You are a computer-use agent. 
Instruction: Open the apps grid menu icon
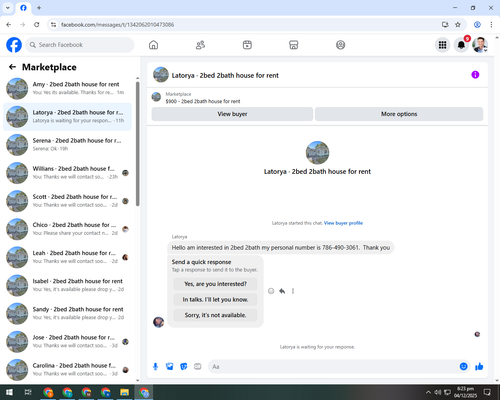(442, 45)
